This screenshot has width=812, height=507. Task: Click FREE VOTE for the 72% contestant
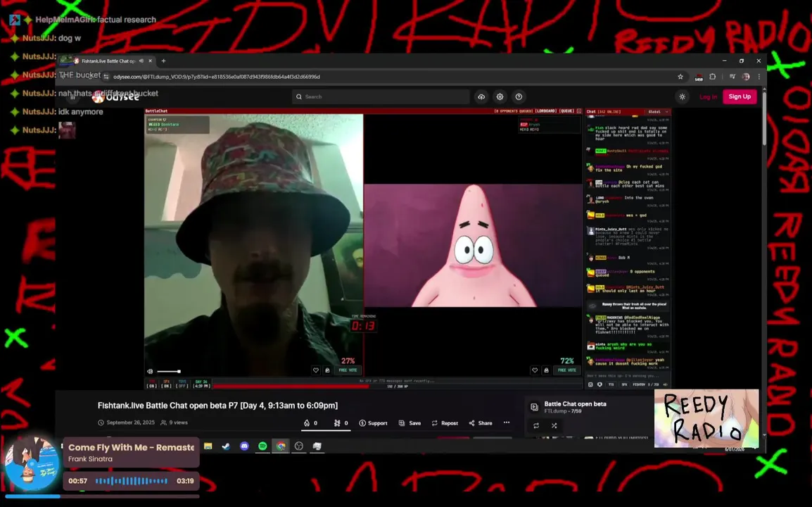pos(566,370)
